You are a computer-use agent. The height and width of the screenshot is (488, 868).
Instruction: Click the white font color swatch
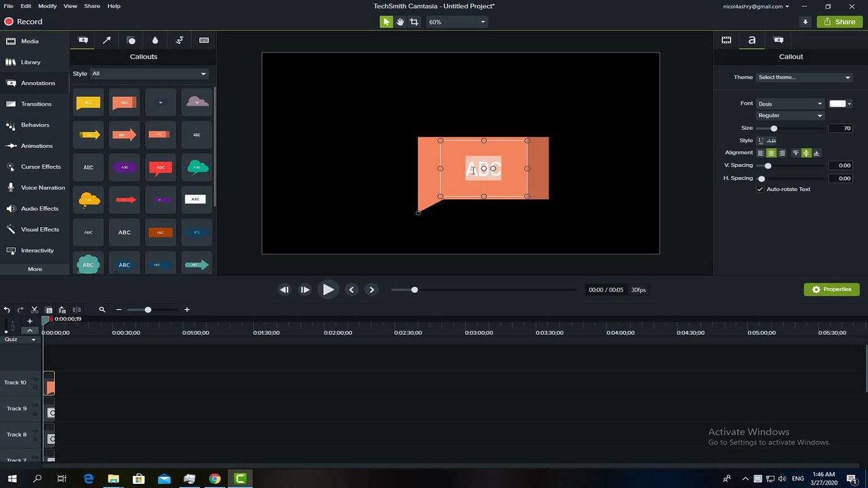click(x=837, y=104)
